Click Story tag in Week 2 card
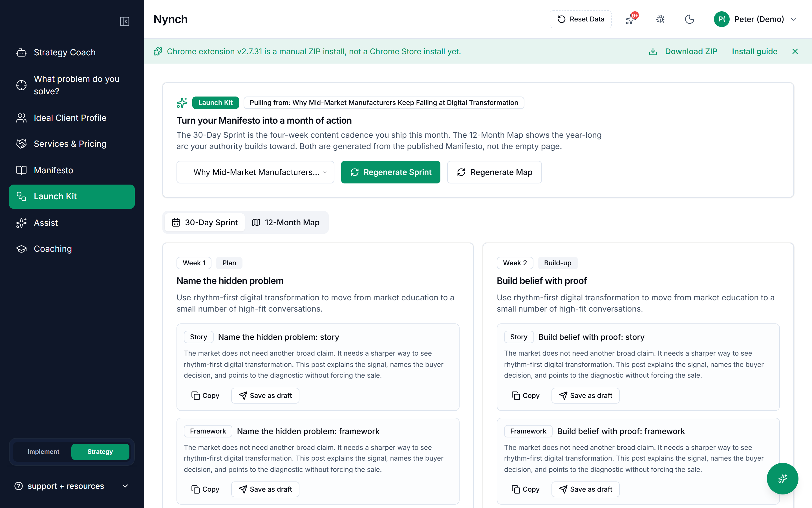812x508 pixels. click(519, 337)
